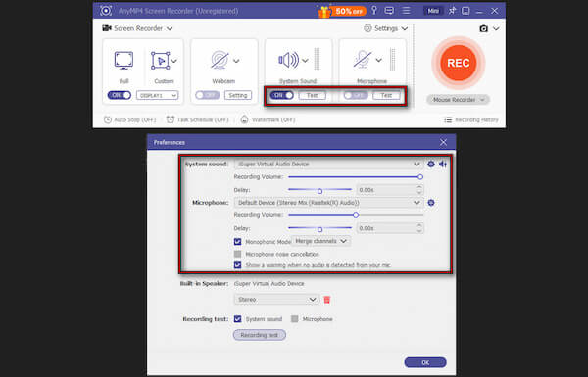Adjust the Microphone Recording Volume slider
This screenshot has height=377, width=588.
(356, 215)
